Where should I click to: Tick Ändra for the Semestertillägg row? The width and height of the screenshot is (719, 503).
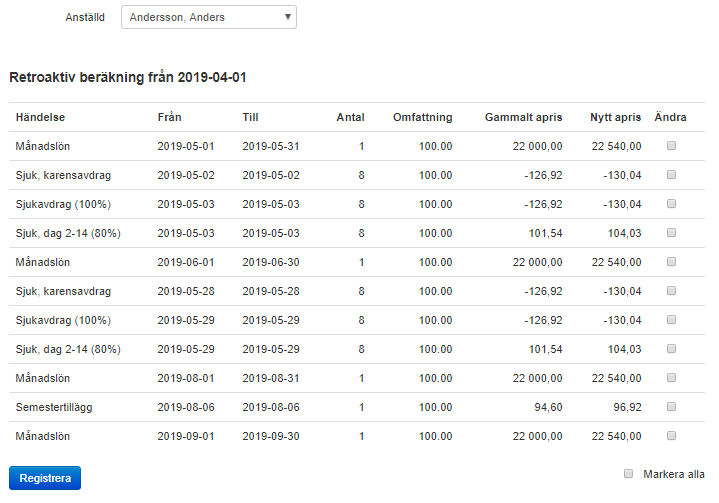click(x=671, y=407)
